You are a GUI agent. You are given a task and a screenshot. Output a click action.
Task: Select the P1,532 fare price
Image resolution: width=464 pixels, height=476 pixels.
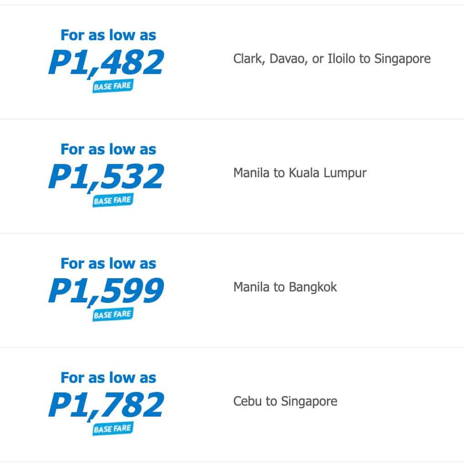106,177
